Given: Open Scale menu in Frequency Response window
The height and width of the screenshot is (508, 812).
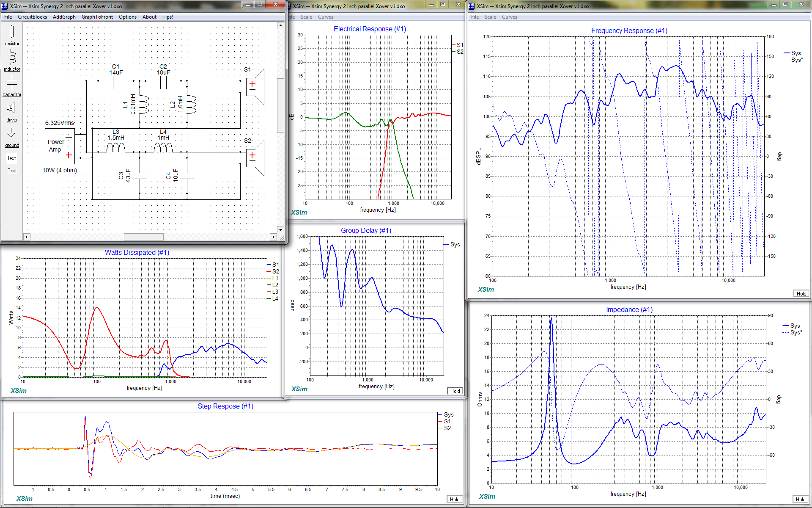Looking at the screenshot, I should pos(490,17).
